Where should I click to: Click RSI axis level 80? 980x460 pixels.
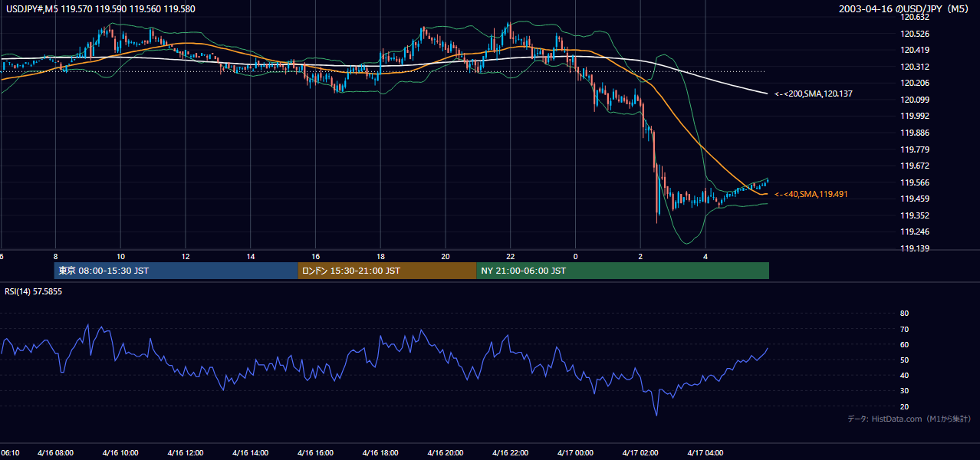(904, 314)
